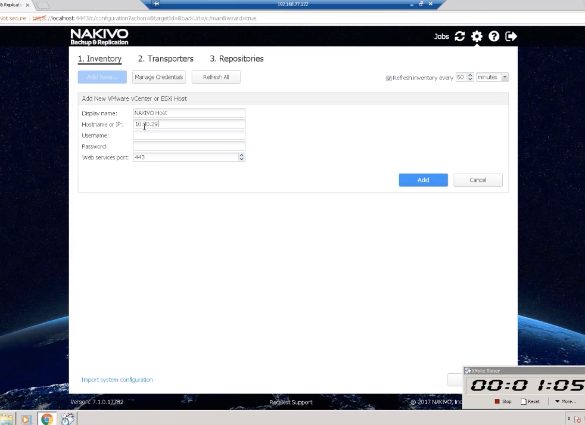
Task: Click the pin icon on remote session bar
Action: [156, 4]
